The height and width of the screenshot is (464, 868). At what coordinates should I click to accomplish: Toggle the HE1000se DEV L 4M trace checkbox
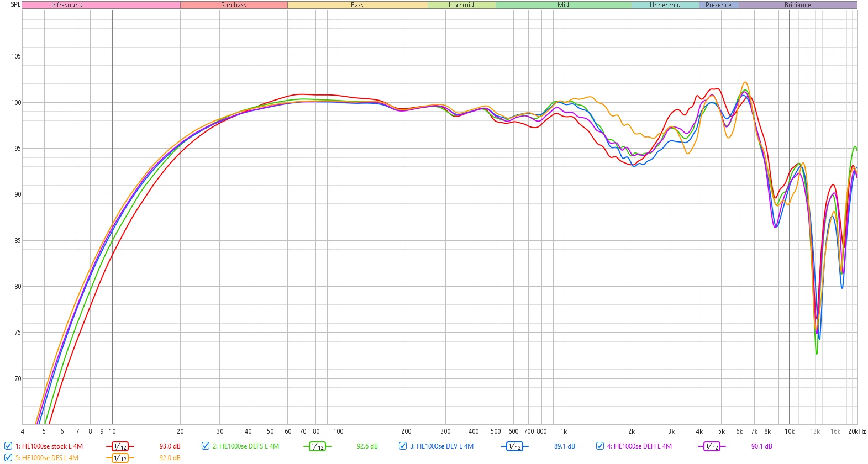[x=403, y=446]
